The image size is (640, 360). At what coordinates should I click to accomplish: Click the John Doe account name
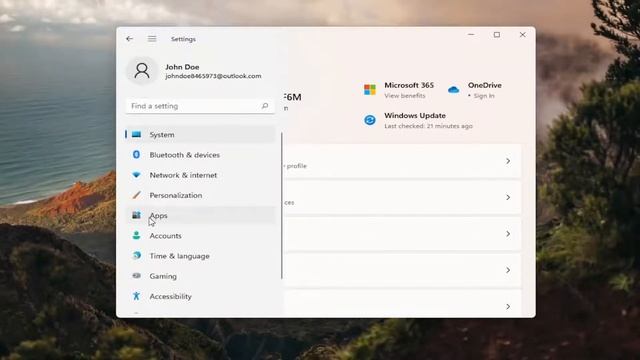(x=182, y=67)
